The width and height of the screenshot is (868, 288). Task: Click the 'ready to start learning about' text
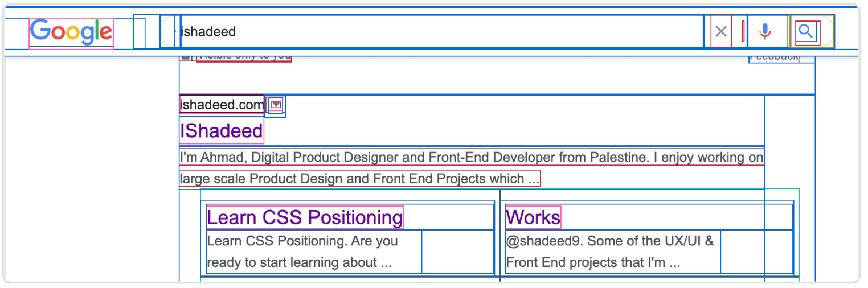coord(299,262)
